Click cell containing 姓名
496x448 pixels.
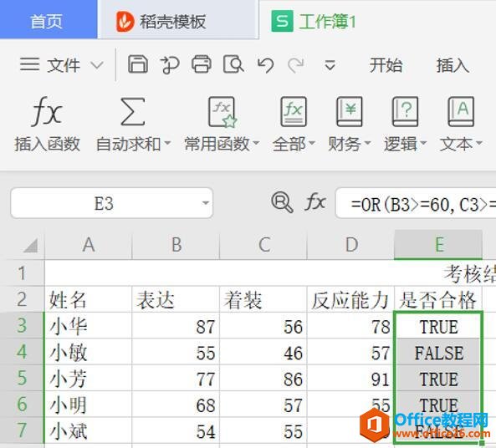pos(89,299)
